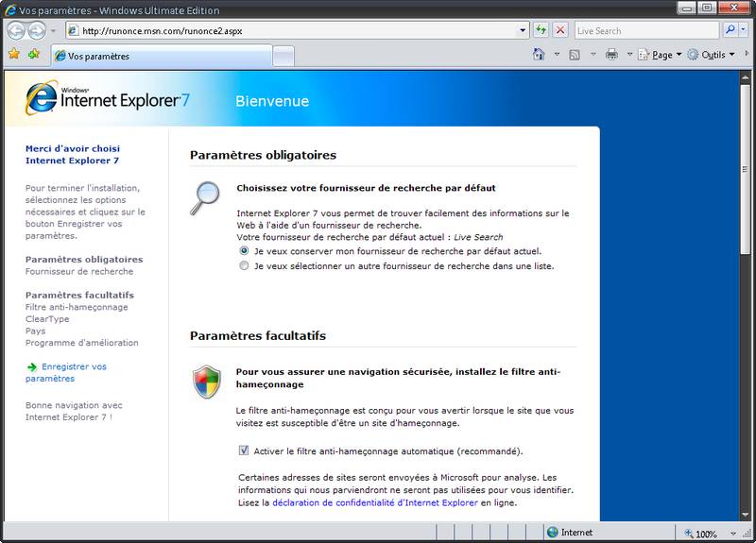Click the Bienvenue header text
Viewport: 756px width, 543px height.
coord(272,101)
